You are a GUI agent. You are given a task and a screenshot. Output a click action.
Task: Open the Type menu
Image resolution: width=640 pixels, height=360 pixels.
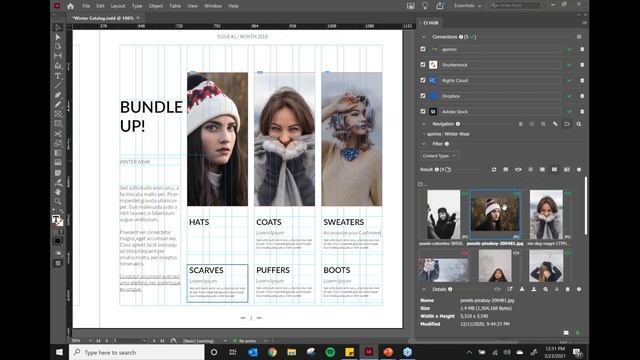(x=137, y=6)
